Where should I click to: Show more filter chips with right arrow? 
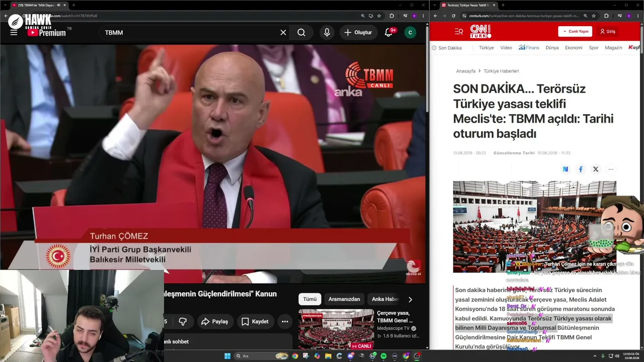[410, 299]
